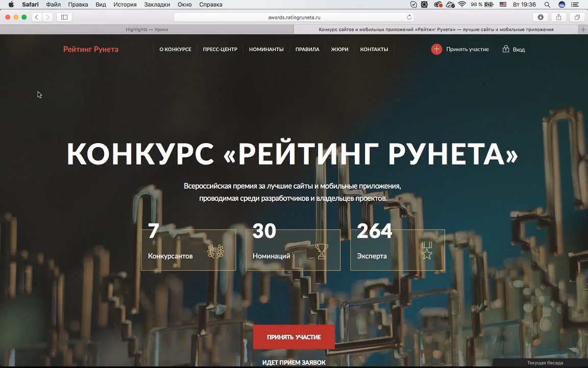The width and height of the screenshot is (588, 368).
Task: Click the ИДЕТ ПРИЕМ ЗАЯВОК text
Action: 294,362
